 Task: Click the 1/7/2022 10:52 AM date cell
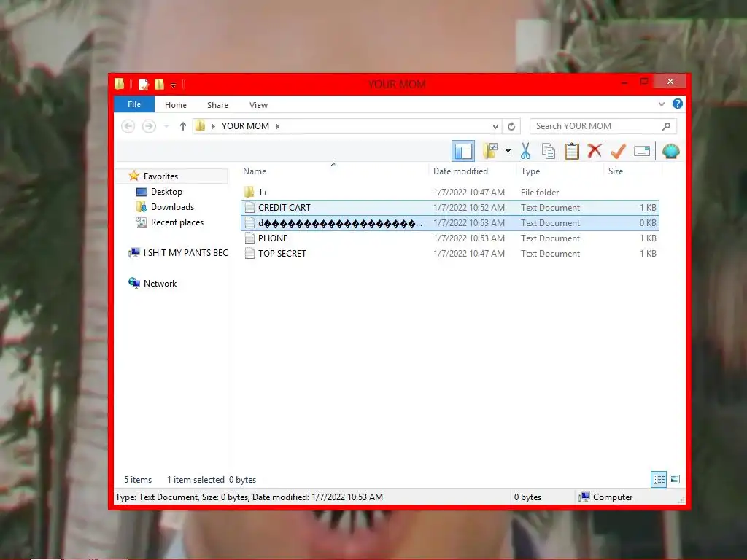(x=469, y=208)
